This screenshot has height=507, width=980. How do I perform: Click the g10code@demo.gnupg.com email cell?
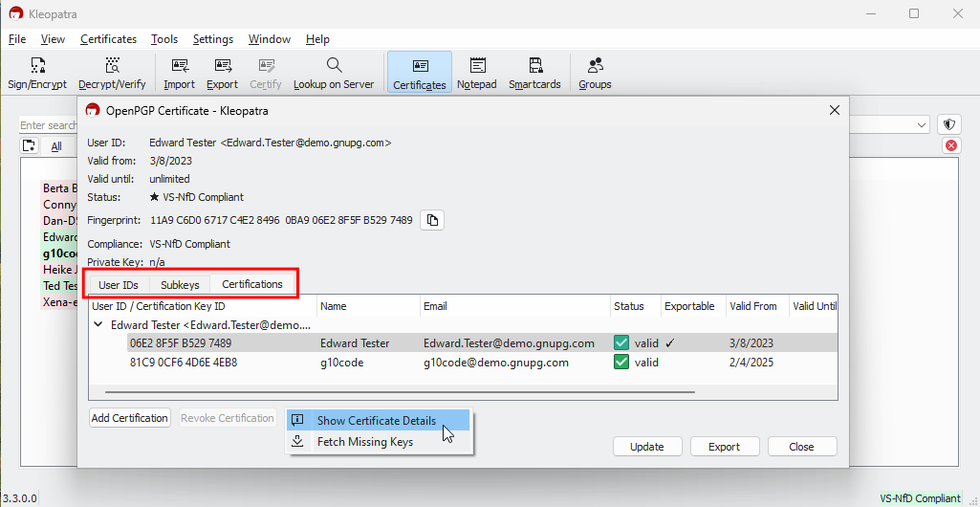point(495,362)
